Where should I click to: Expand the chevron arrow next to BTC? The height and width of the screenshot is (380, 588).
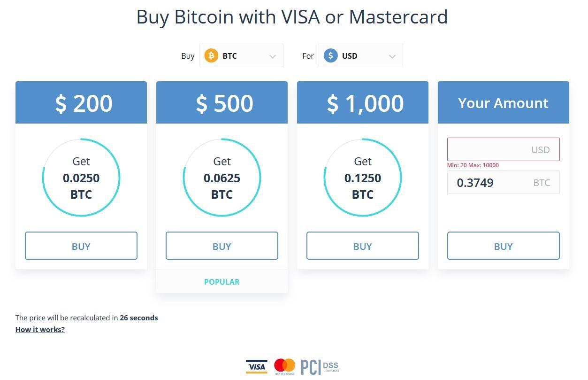click(x=273, y=56)
